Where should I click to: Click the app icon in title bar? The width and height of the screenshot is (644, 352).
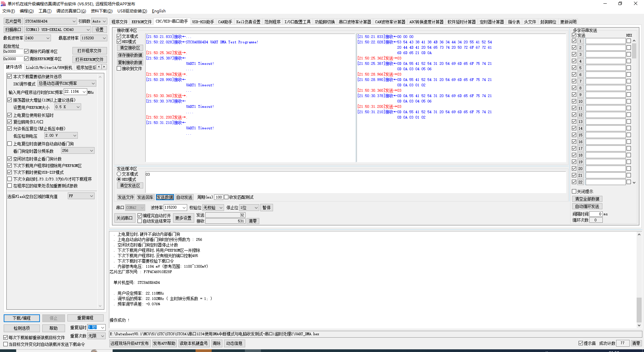point(3,4)
